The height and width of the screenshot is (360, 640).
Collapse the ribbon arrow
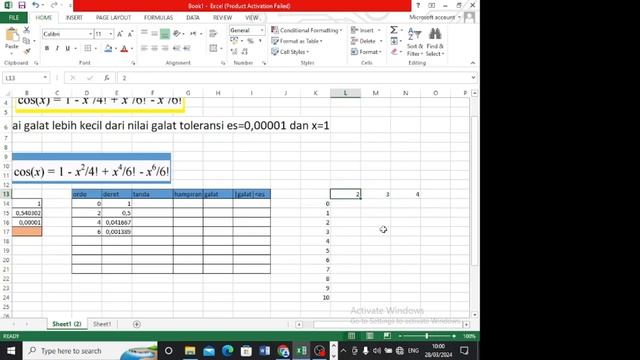[473, 63]
